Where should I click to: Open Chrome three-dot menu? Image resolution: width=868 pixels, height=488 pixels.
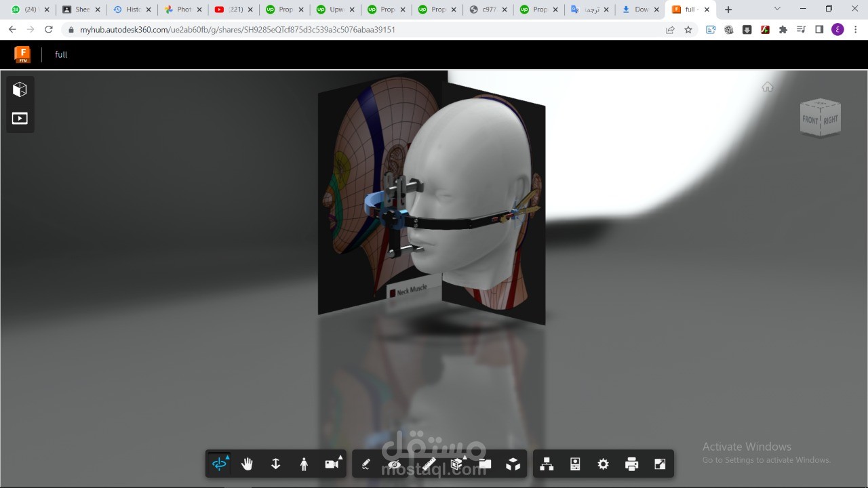tap(856, 30)
